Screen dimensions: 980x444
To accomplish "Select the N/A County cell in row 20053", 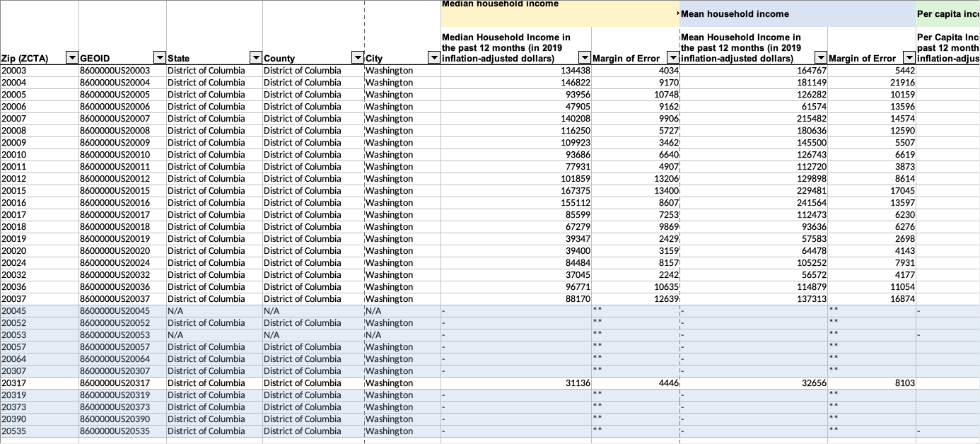I will [x=313, y=335].
